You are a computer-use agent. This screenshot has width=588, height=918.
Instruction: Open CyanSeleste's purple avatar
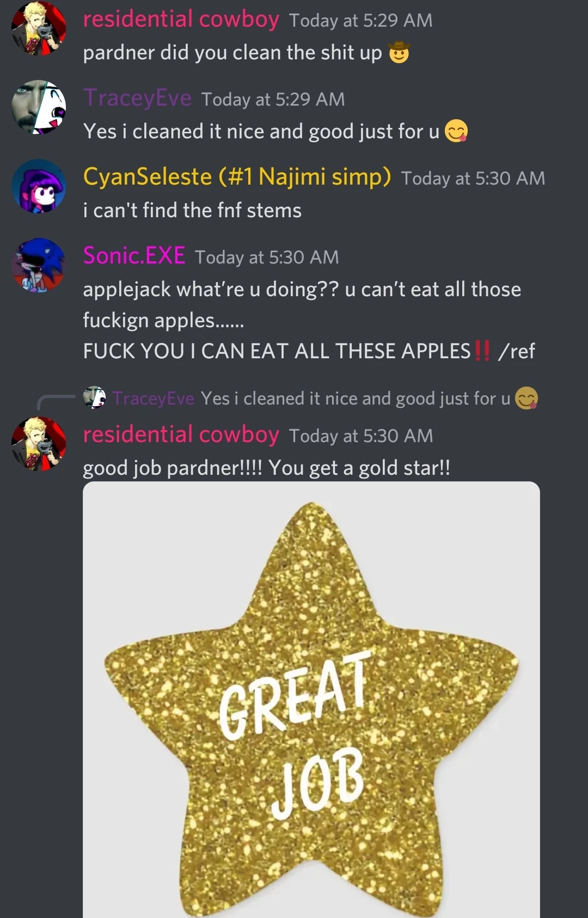(x=39, y=186)
